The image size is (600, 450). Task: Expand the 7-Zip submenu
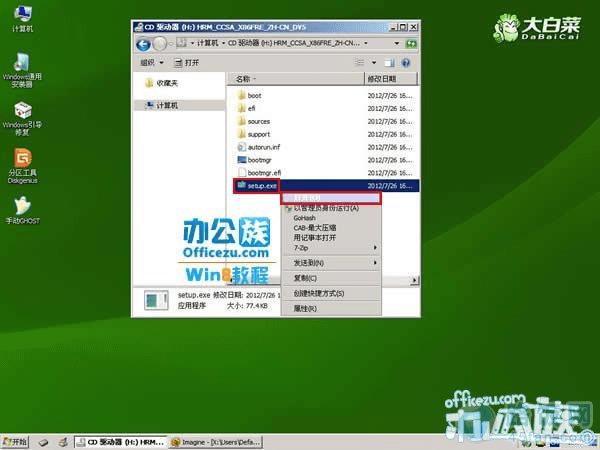(x=331, y=248)
